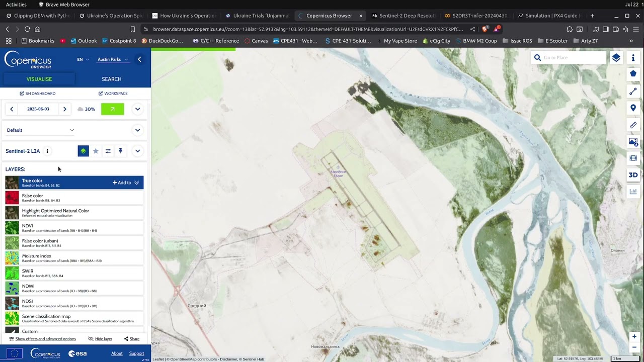Image resolution: width=644 pixels, height=362 pixels.
Task: Open the Default theme dropdown
Action: tap(40, 130)
